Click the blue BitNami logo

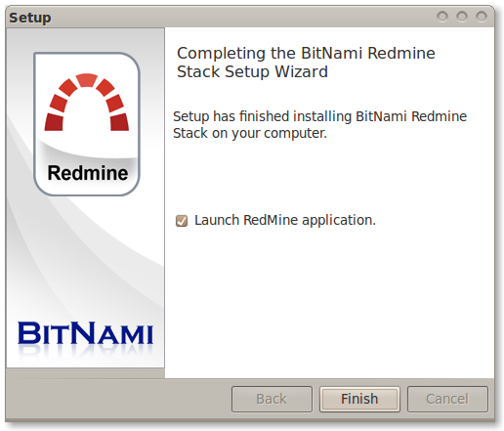[85, 333]
